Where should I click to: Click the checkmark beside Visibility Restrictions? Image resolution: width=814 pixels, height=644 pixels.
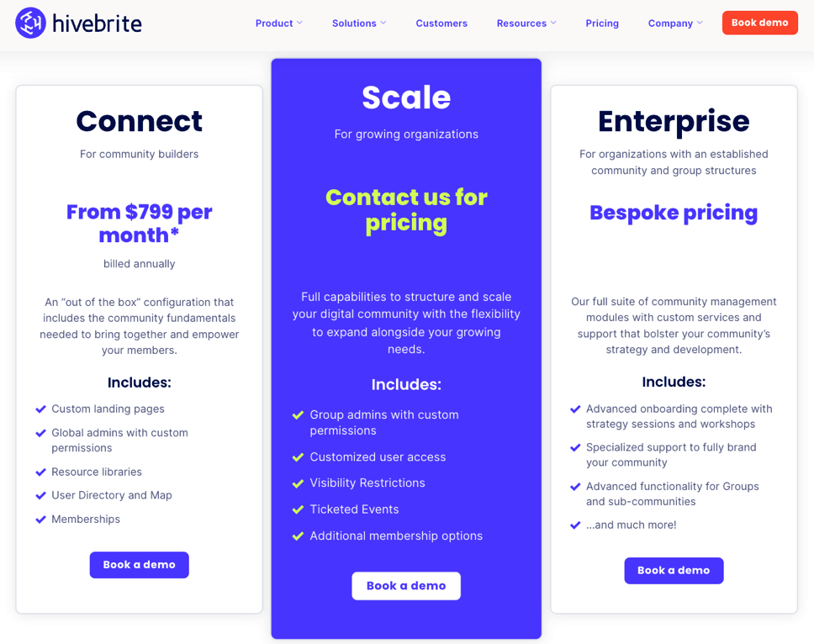tap(299, 483)
